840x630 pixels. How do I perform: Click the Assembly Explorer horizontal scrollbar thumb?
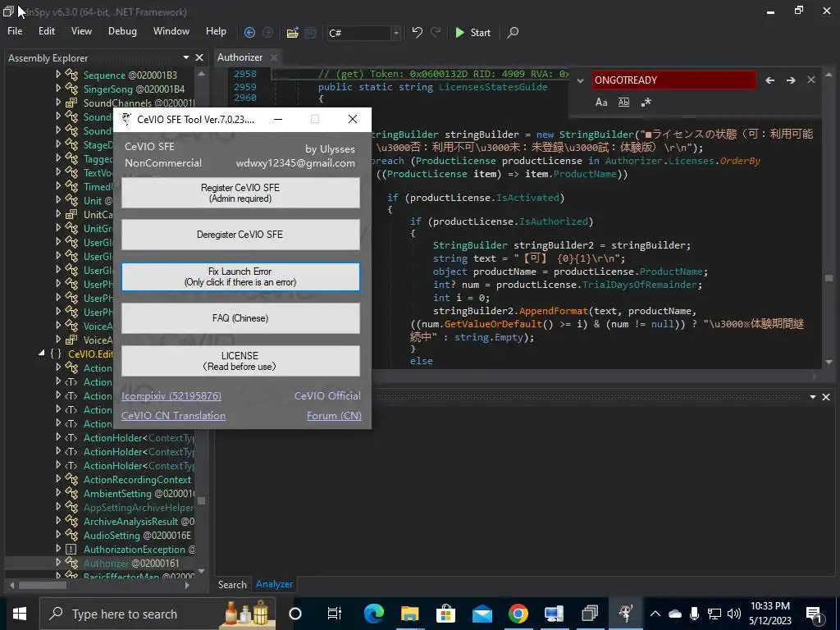(x=43, y=586)
